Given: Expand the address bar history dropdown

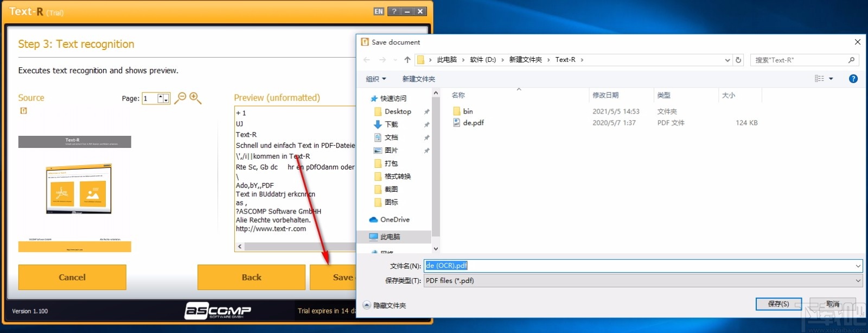Looking at the screenshot, I should pos(727,60).
